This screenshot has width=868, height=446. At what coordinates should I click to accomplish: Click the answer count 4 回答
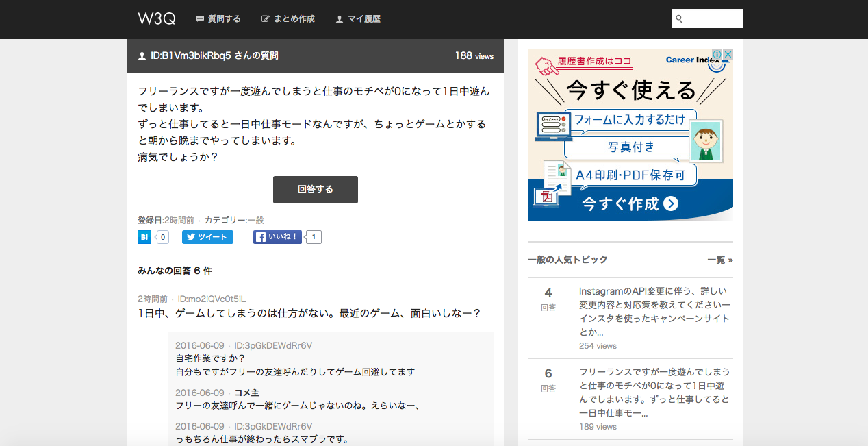pos(548,299)
